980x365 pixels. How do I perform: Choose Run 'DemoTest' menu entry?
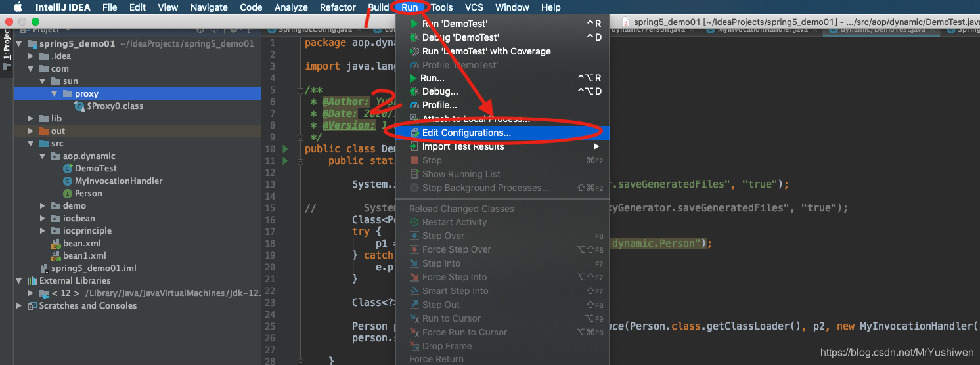[x=455, y=24]
